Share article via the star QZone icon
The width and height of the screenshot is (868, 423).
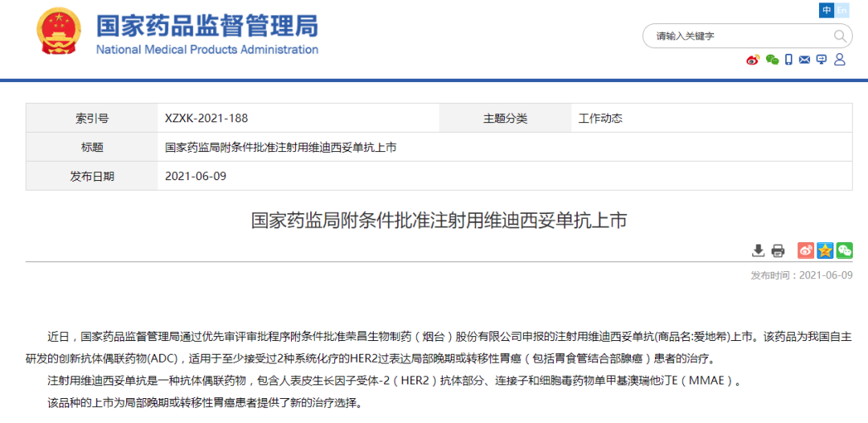tap(825, 250)
